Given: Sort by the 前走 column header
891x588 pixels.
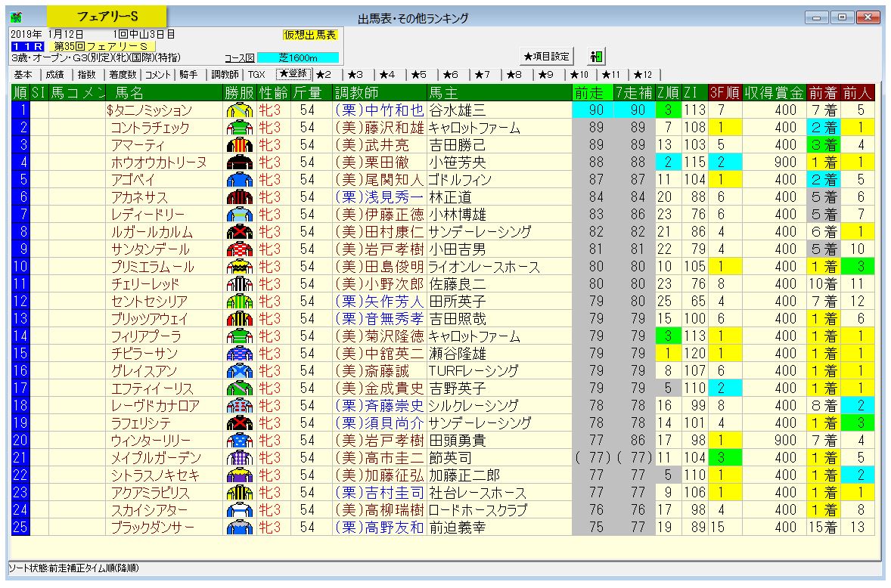Looking at the screenshot, I should pos(593,92).
